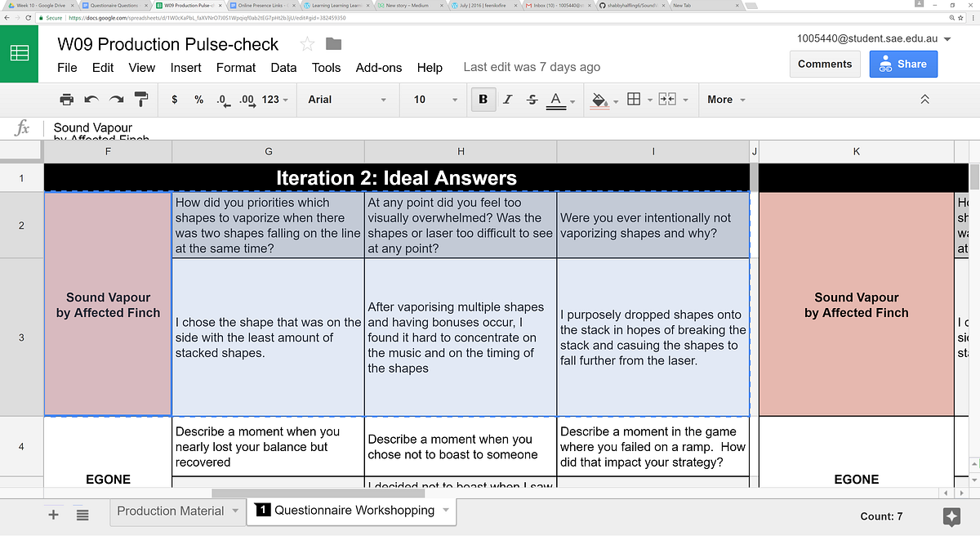
Task: Switch to Week 10 Google Drive browser tab
Action: click(x=41, y=5)
